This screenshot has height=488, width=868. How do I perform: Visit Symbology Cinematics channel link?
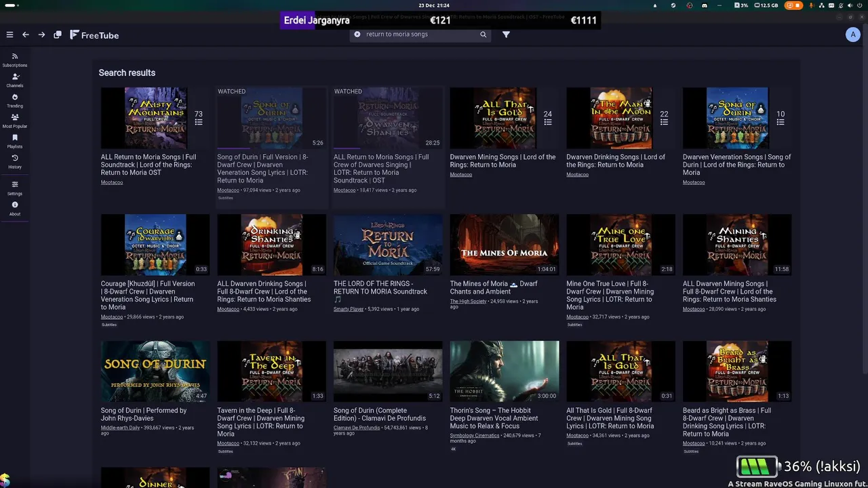[475, 436]
